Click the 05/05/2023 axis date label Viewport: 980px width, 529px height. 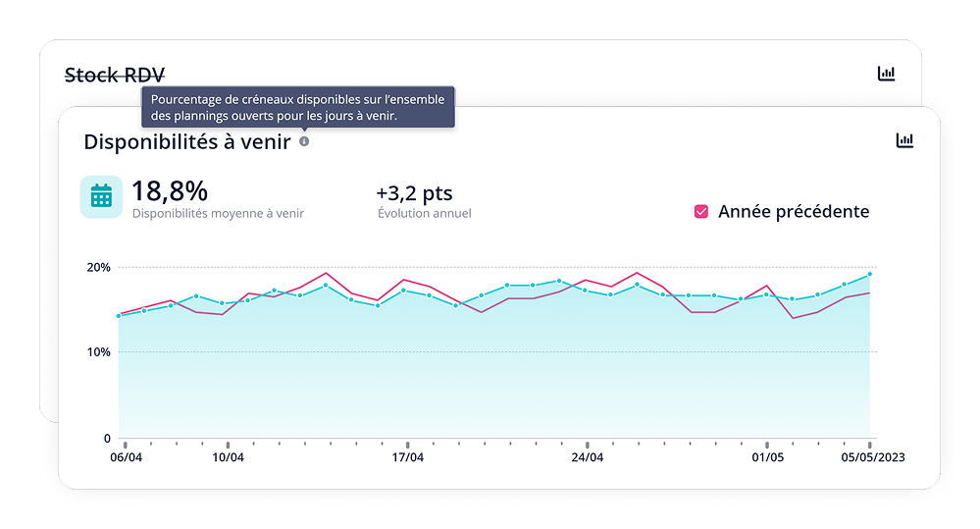(x=872, y=457)
